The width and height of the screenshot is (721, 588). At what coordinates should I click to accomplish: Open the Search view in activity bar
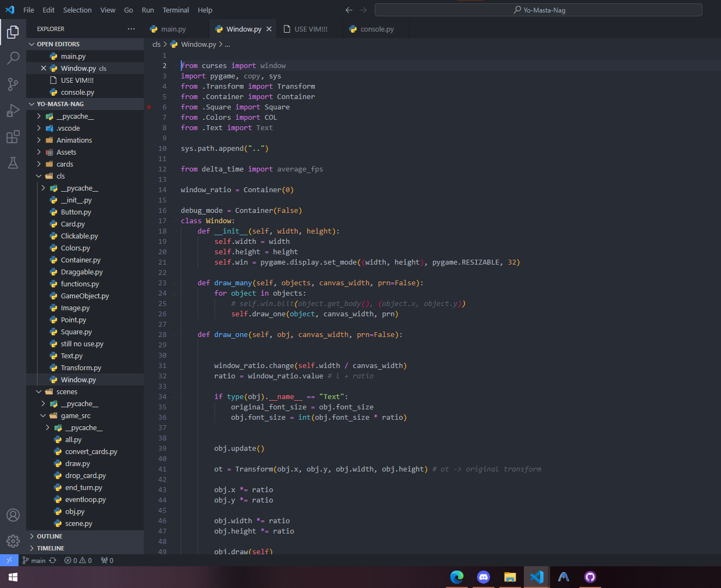(x=13, y=58)
